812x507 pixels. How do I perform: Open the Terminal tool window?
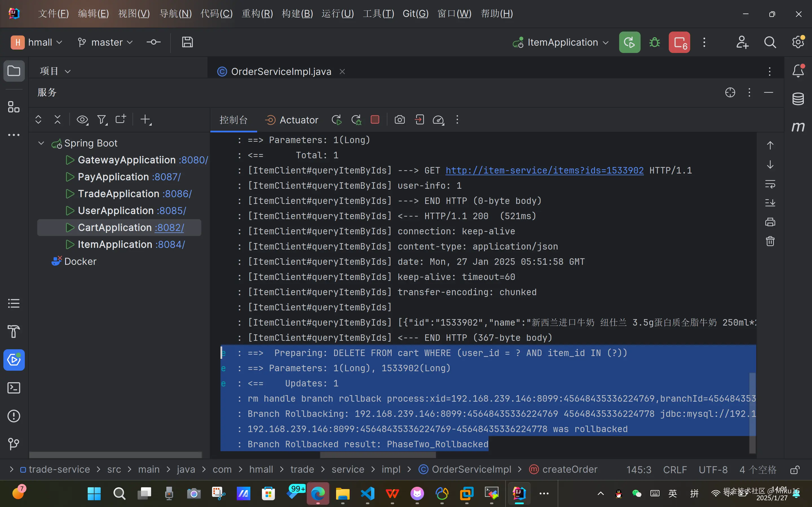(14, 388)
